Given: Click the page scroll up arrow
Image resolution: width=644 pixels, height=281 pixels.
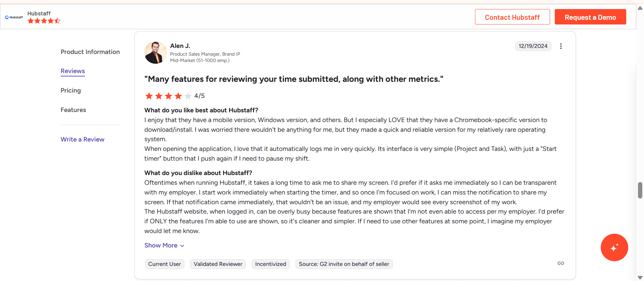Looking at the screenshot, I should [640, 8].
